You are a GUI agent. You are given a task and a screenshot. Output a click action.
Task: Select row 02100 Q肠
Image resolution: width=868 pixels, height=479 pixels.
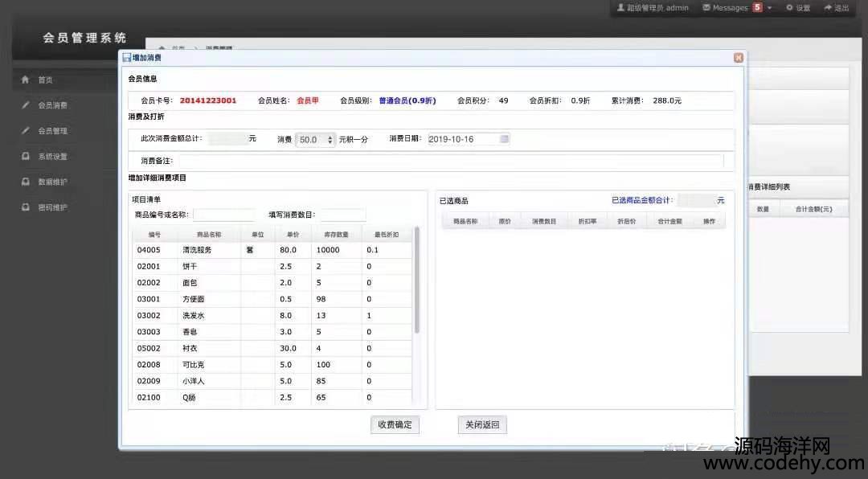click(272, 397)
